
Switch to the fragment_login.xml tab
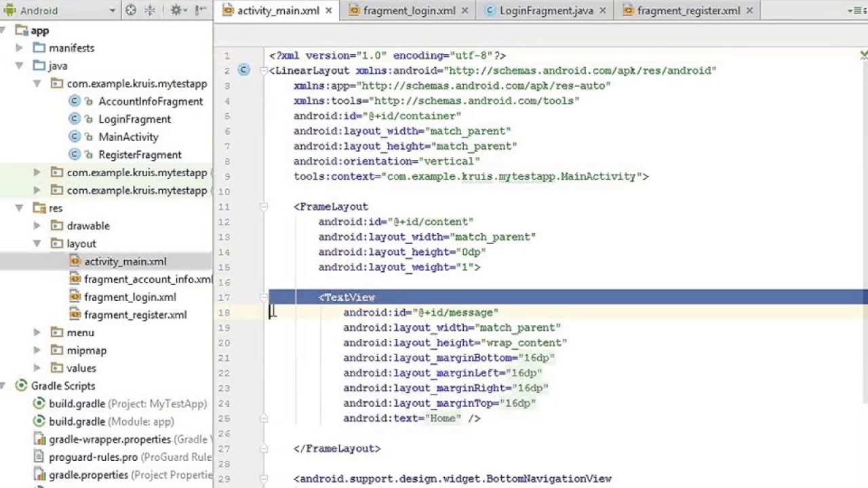409,11
